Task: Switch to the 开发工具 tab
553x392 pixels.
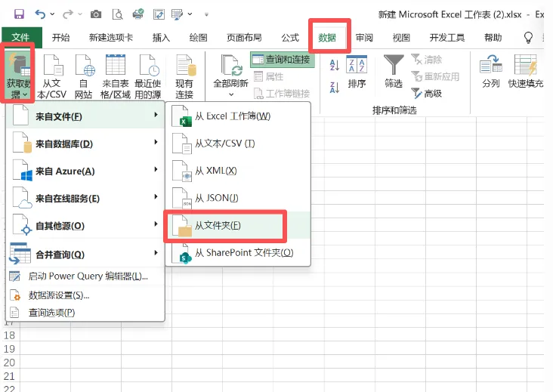Action: point(447,37)
